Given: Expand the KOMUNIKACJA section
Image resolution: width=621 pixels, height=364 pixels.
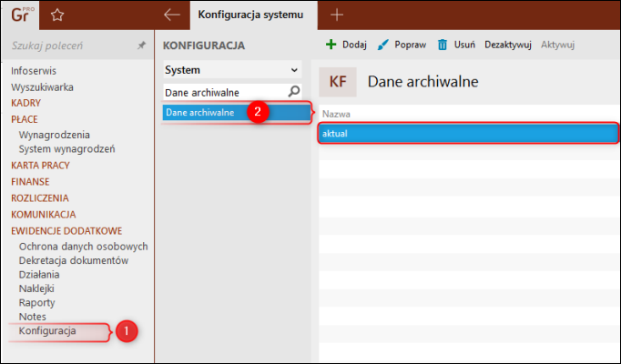Looking at the screenshot, I should pyautogui.click(x=43, y=215).
